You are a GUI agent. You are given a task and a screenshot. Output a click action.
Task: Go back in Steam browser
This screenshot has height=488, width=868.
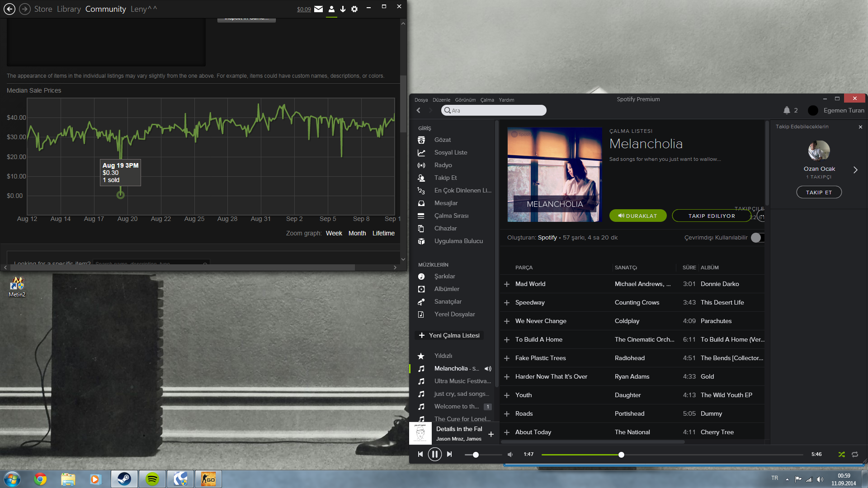(x=9, y=9)
